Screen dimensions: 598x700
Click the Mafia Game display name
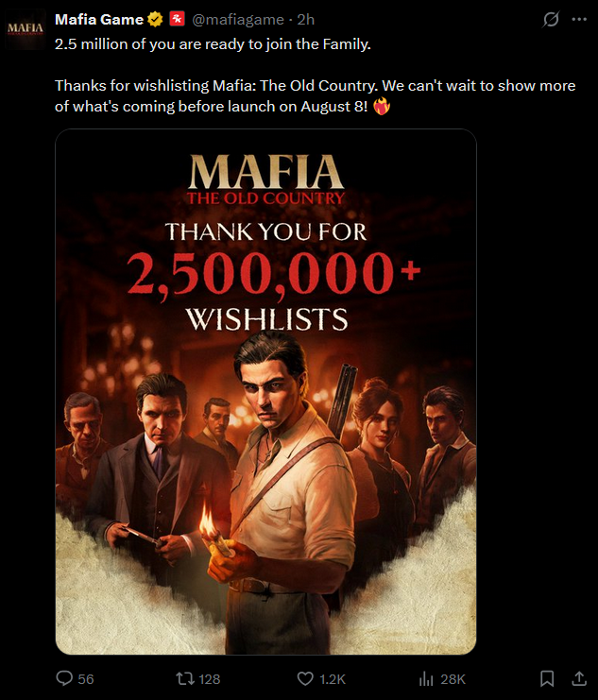point(98,19)
